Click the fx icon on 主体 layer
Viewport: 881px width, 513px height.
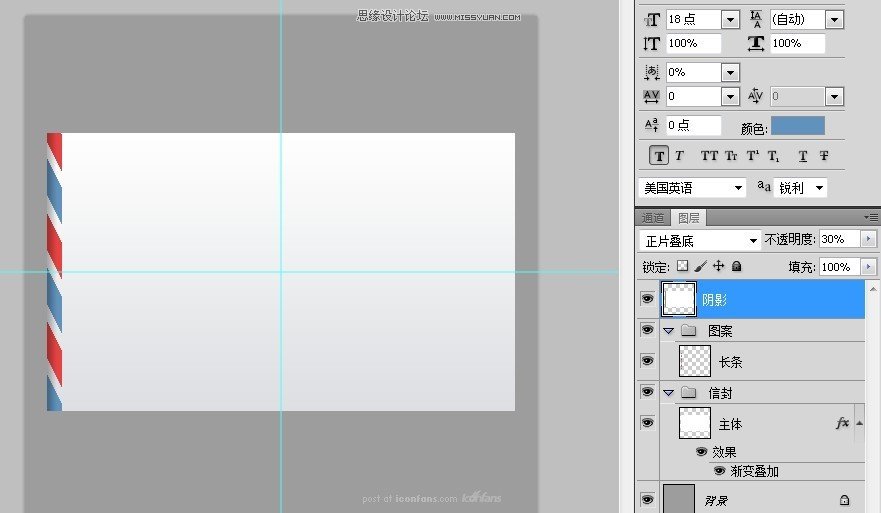(x=842, y=423)
